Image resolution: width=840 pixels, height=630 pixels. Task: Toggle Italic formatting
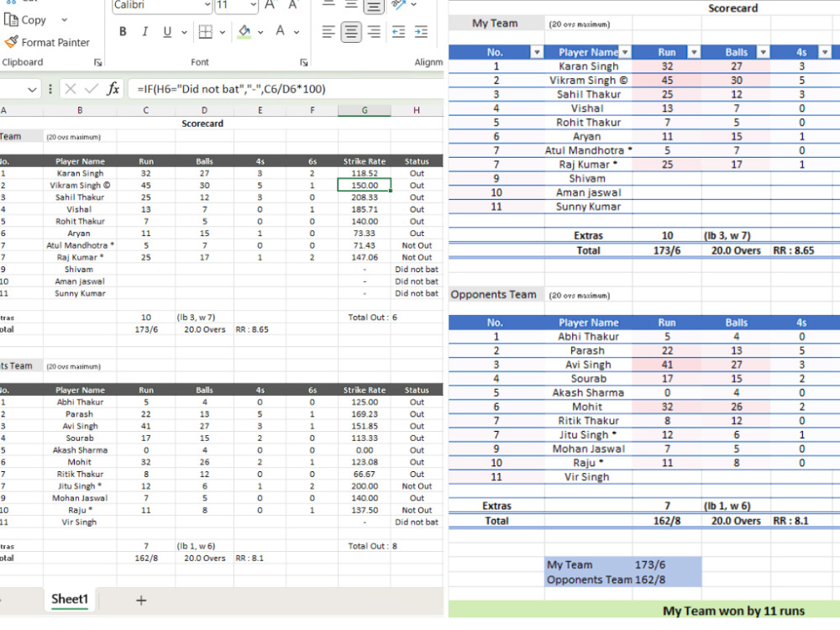coord(144,32)
